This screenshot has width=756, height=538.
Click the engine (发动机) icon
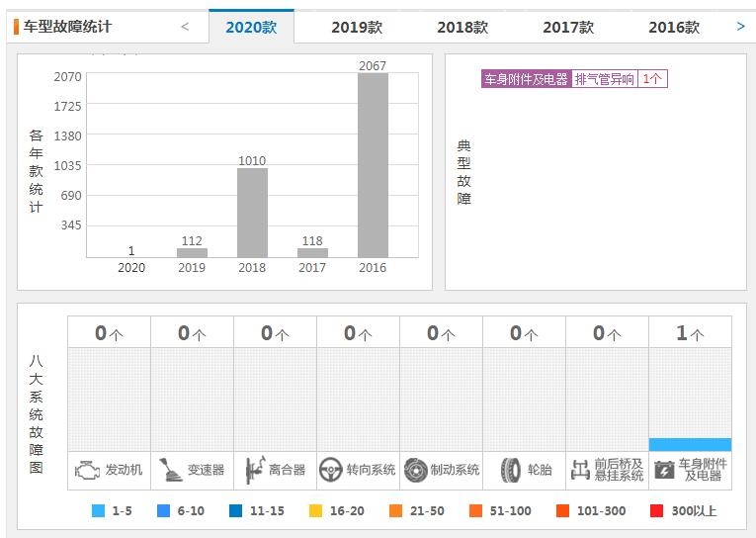click(87, 470)
